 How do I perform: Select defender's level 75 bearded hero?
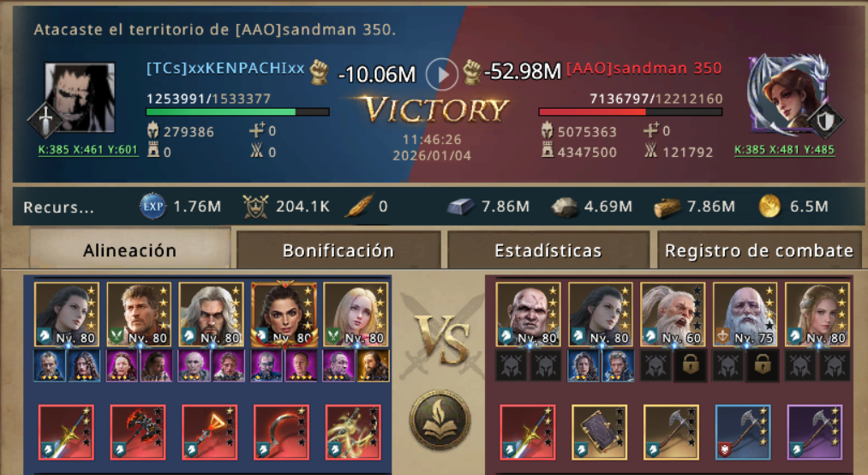click(x=745, y=315)
